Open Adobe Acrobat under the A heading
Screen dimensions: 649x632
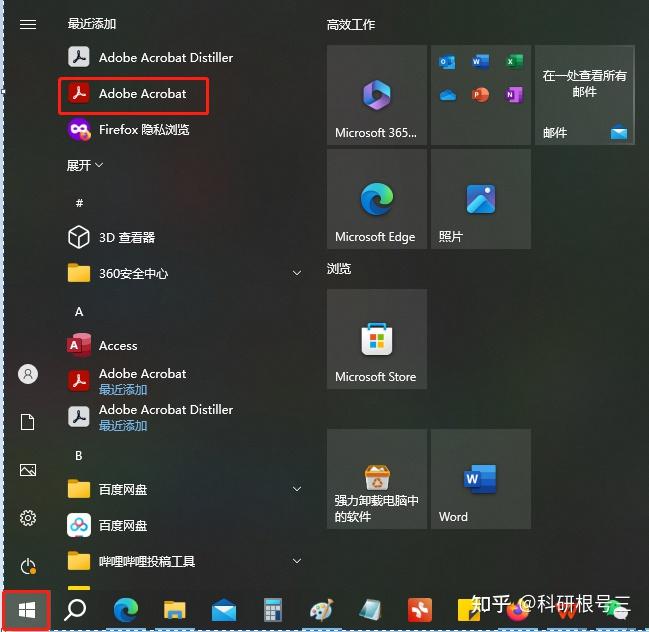[127, 381]
